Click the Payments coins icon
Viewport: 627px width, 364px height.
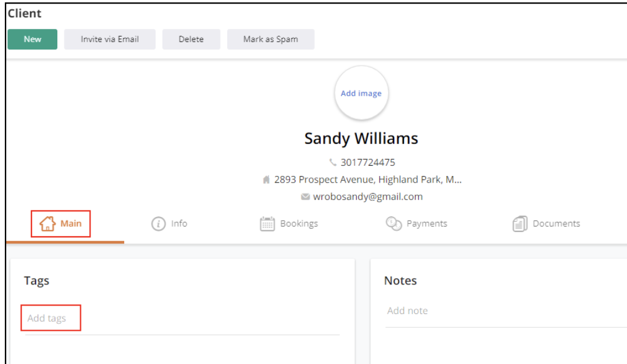[394, 224]
